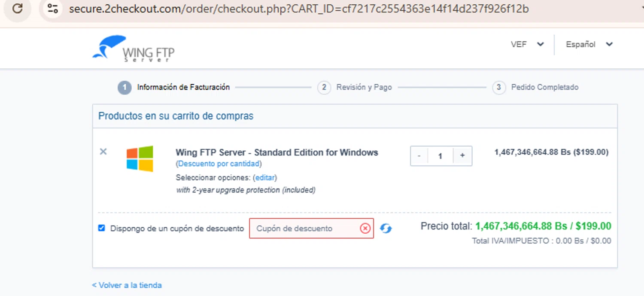This screenshot has height=296, width=644.
Task: Click green total price '1,467,346,664.88 Bs / $199.00'
Action: 543,226
